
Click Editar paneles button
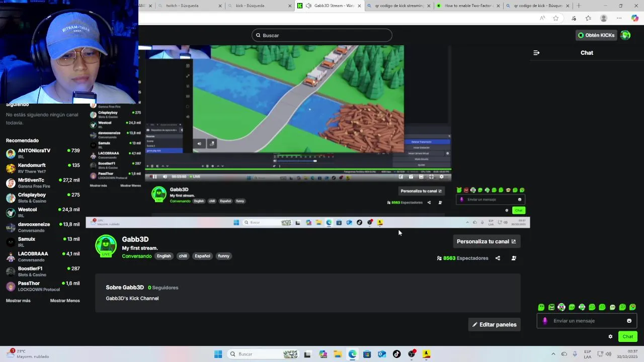click(495, 325)
